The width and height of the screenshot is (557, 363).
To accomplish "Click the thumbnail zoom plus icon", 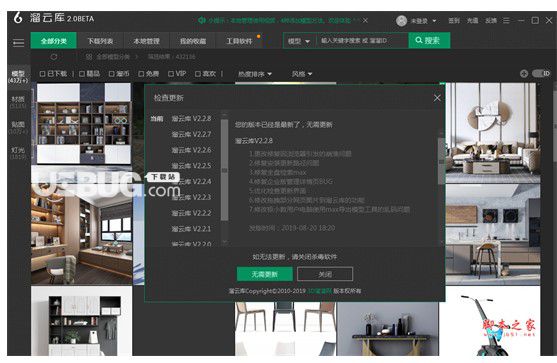I will [524, 74].
